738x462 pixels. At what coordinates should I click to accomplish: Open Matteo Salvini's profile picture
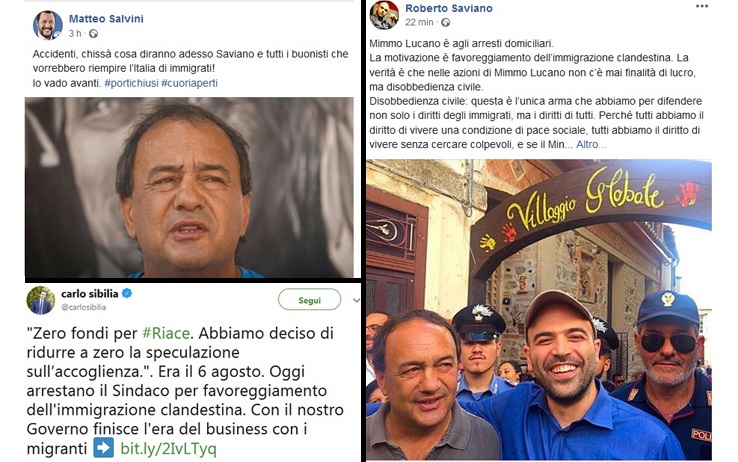pyautogui.click(x=48, y=25)
